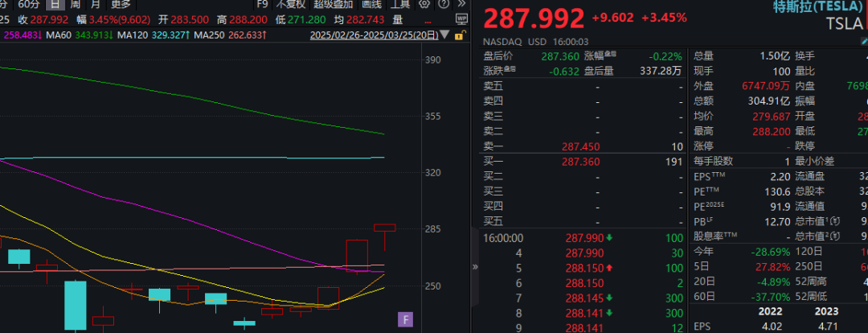Image resolution: width=868 pixels, height=333 pixels.
Task: Click the 外盘 value 6747.09万
Action: pyautogui.click(x=765, y=86)
